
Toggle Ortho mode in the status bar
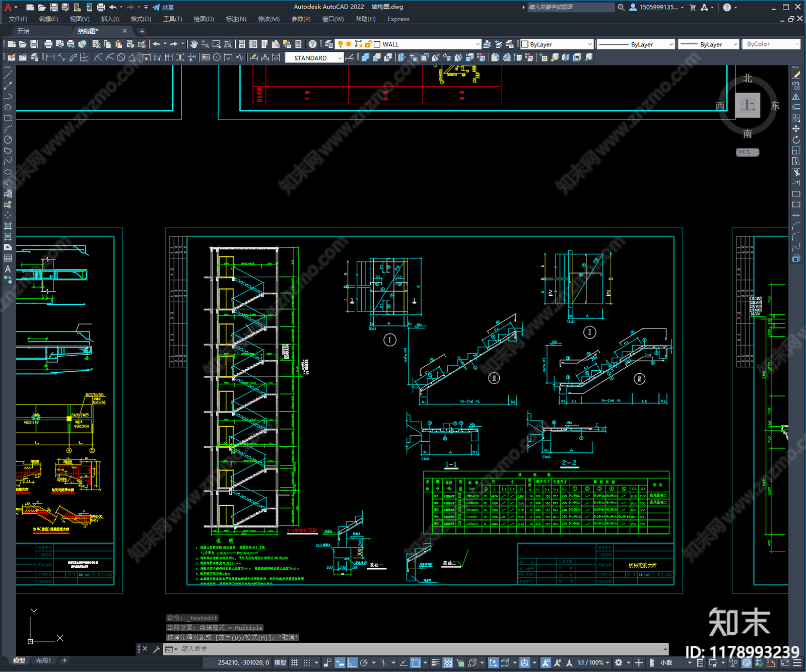(352, 662)
